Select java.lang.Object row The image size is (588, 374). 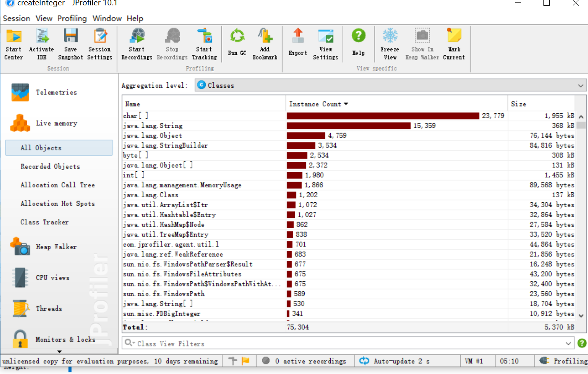coord(349,136)
